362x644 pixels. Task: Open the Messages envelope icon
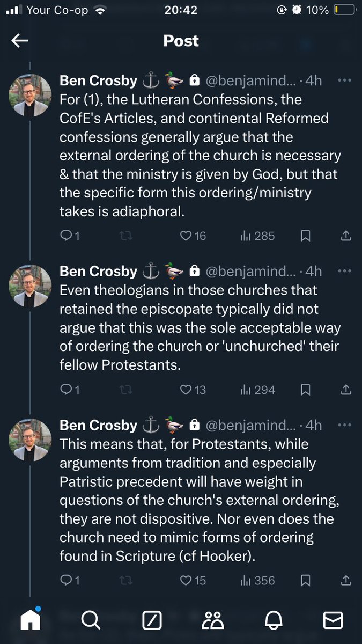tap(333, 620)
